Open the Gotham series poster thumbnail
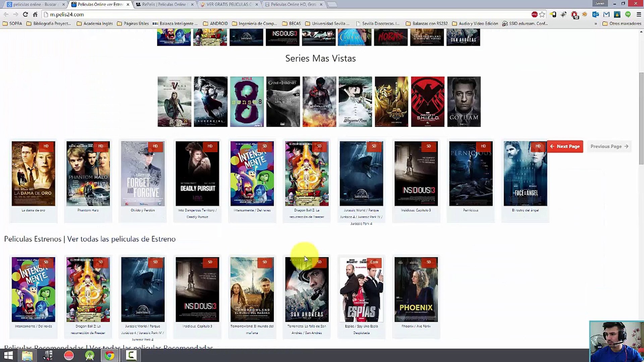 click(x=464, y=102)
